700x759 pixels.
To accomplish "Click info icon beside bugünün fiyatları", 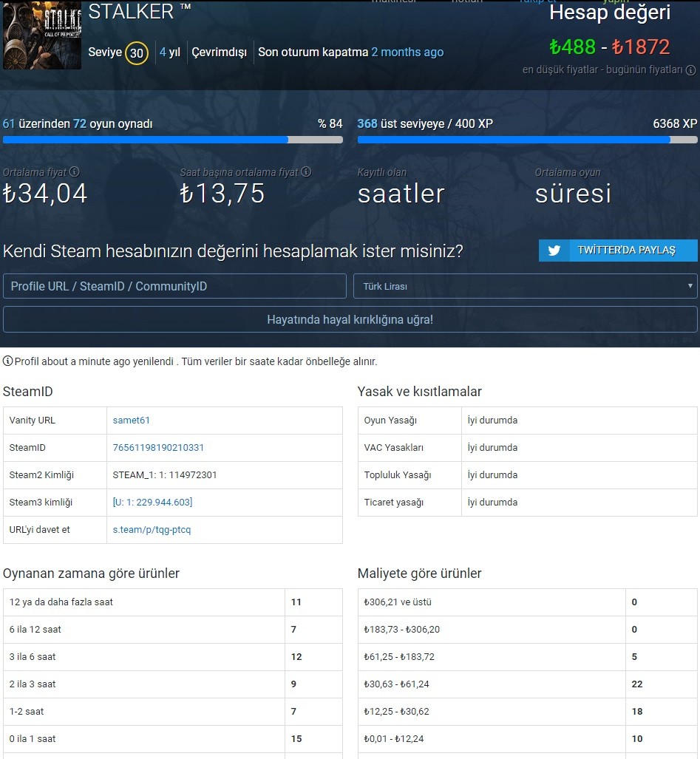I will [691, 70].
